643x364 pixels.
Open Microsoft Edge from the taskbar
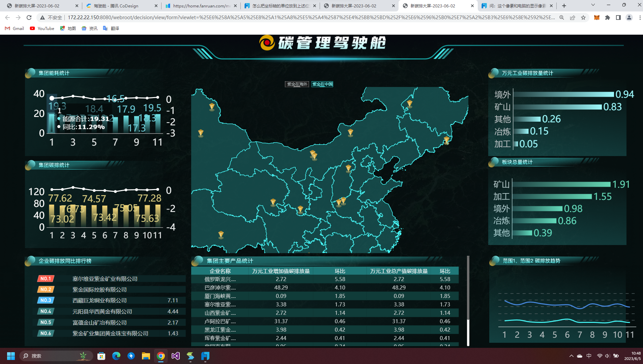point(116,356)
